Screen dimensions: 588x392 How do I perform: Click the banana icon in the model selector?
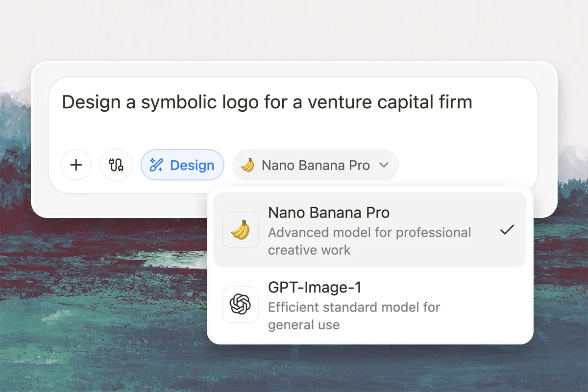tap(248, 165)
